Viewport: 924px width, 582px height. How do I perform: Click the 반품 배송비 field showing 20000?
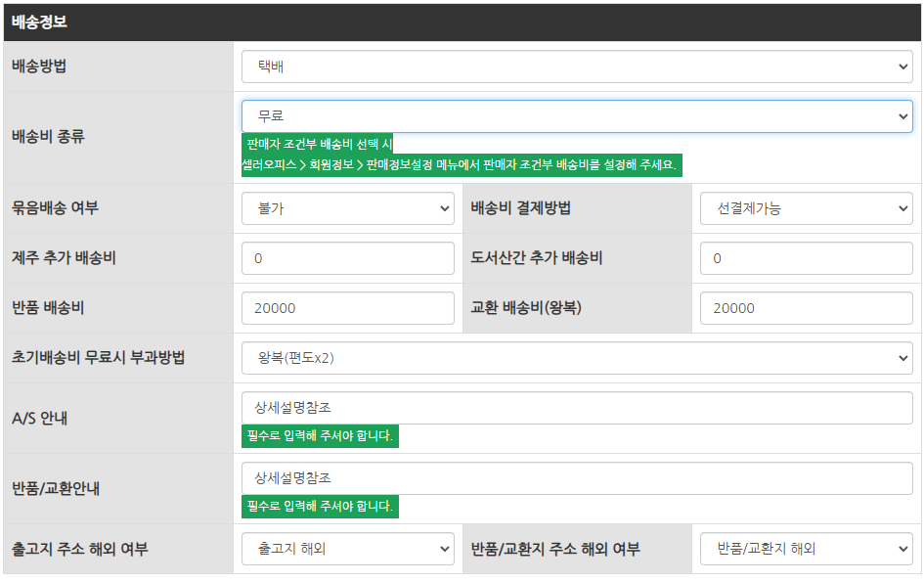pyautogui.click(x=347, y=308)
